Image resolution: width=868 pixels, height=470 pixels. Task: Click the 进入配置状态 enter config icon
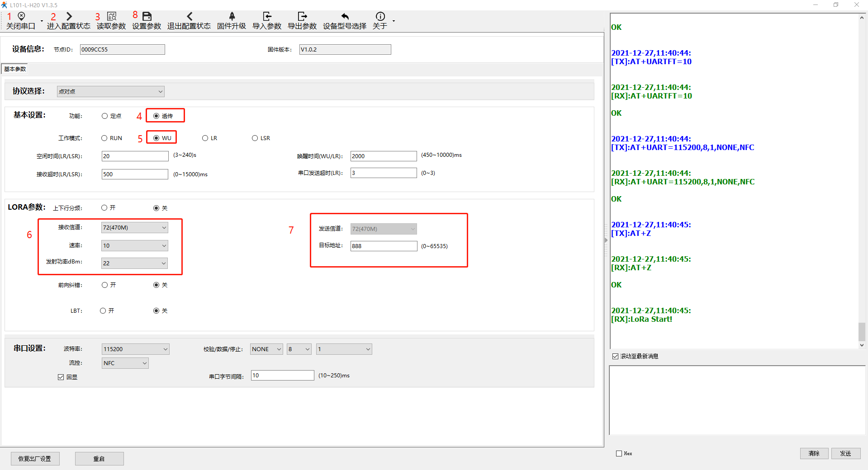[x=69, y=17]
